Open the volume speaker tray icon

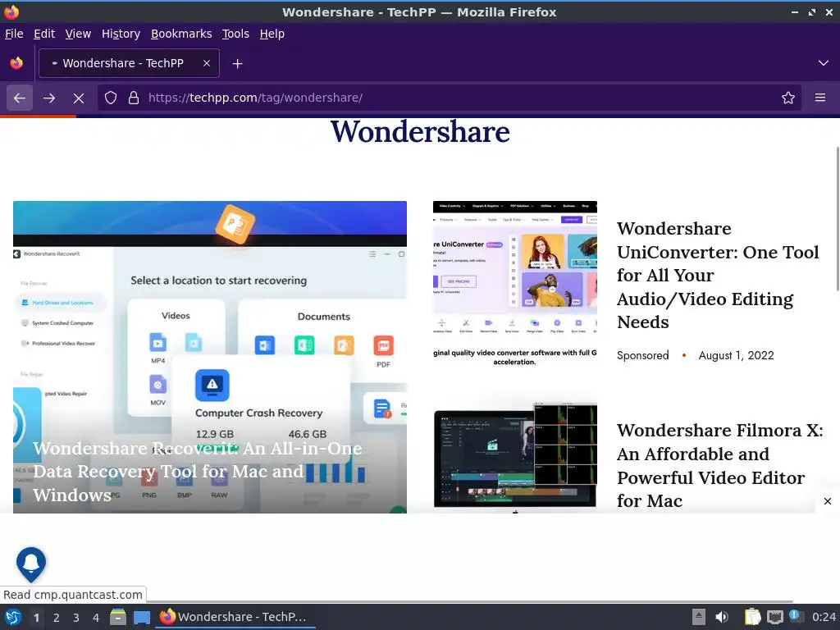point(722,617)
